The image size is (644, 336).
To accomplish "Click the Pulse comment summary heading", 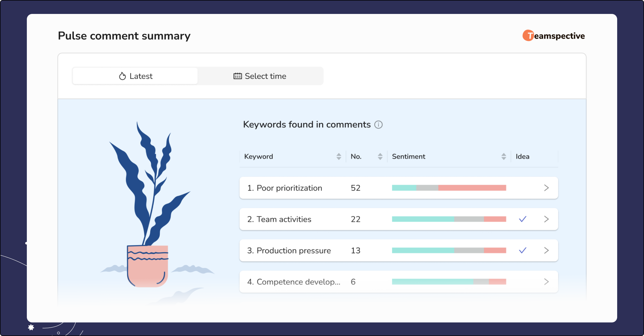I will point(124,36).
